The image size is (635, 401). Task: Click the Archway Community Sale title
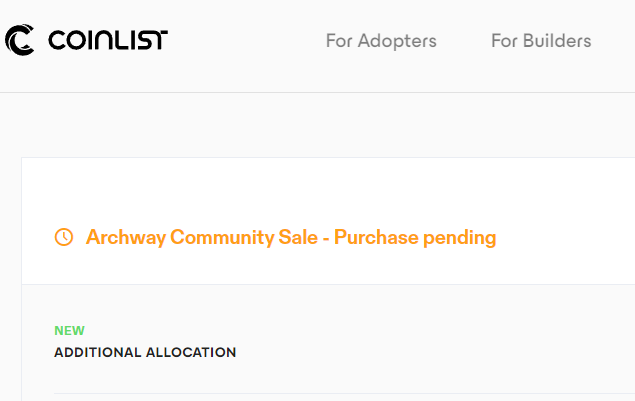(x=202, y=237)
